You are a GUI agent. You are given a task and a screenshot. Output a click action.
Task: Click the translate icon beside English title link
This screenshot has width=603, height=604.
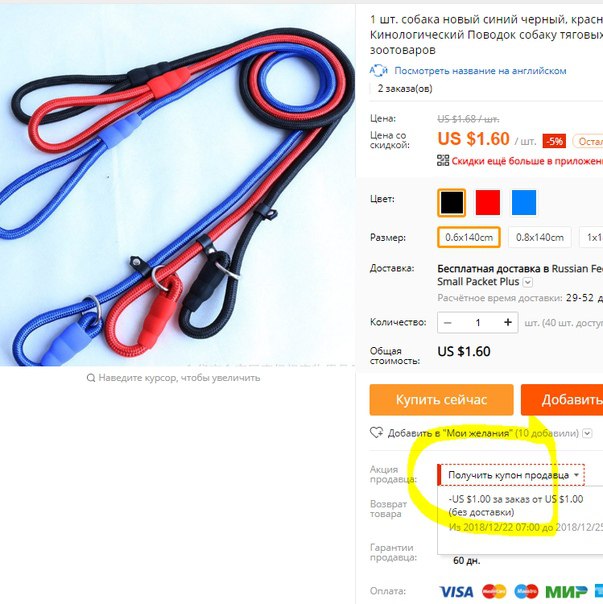378,70
